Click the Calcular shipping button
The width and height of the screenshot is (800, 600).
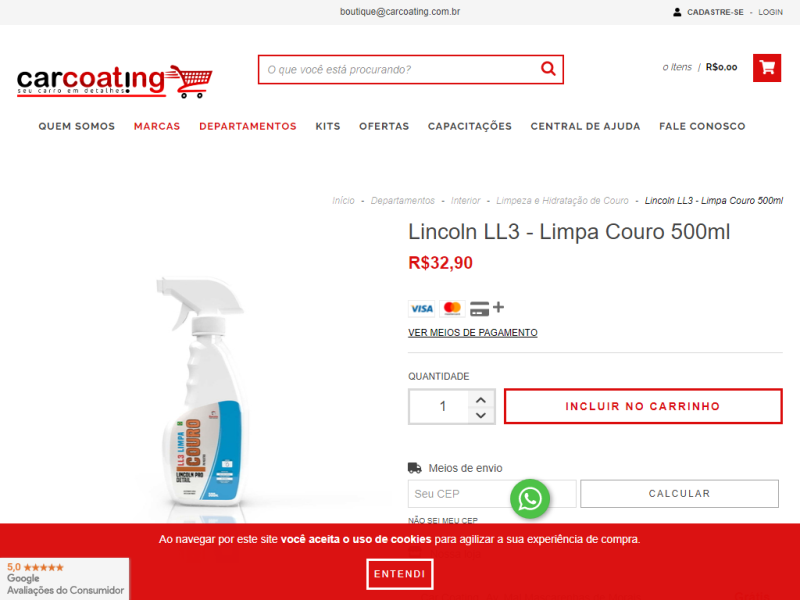[679, 493]
